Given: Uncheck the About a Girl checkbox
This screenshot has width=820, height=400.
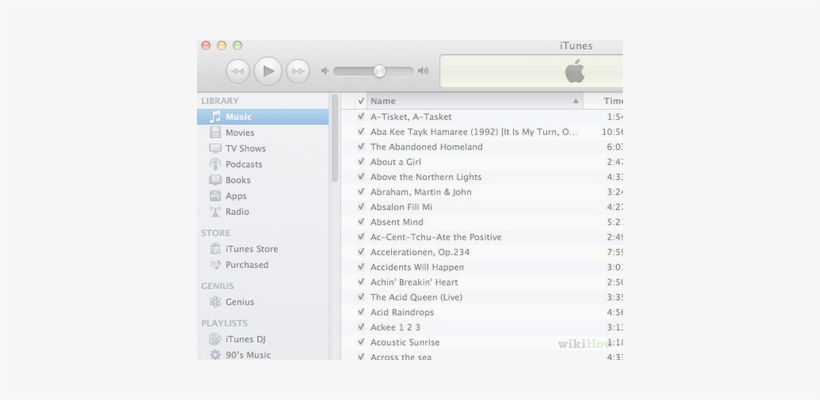Looking at the screenshot, I should click(x=361, y=162).
